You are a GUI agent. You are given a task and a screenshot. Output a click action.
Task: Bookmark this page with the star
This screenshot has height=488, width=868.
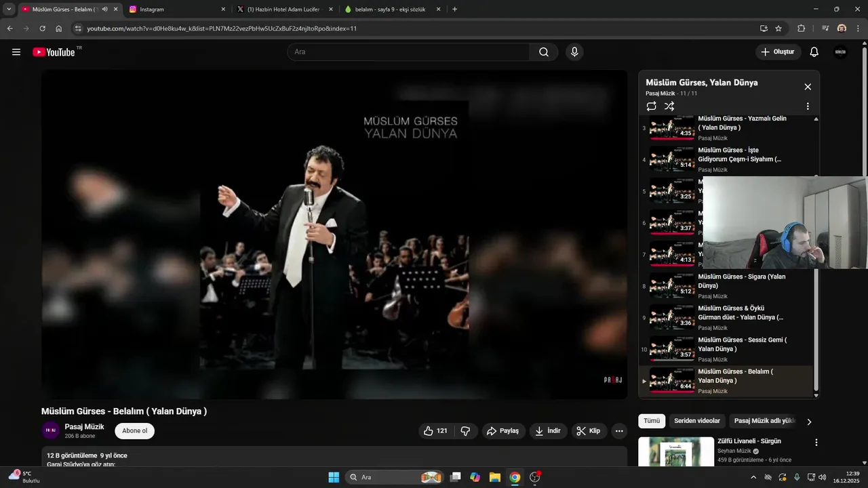coord(778,28)
